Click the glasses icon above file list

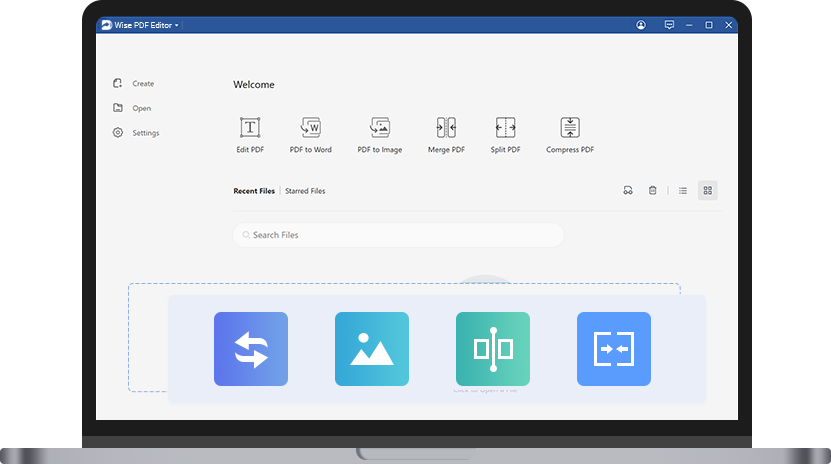(628, 190)
